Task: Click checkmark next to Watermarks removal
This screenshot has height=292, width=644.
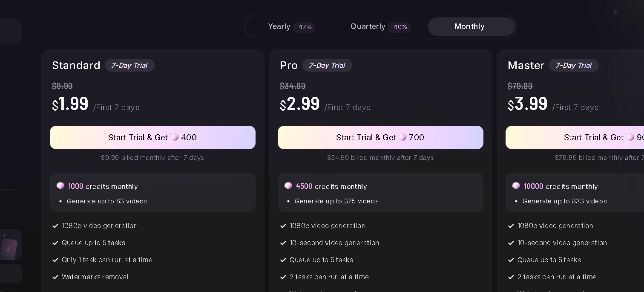Action: coord(55,277)
